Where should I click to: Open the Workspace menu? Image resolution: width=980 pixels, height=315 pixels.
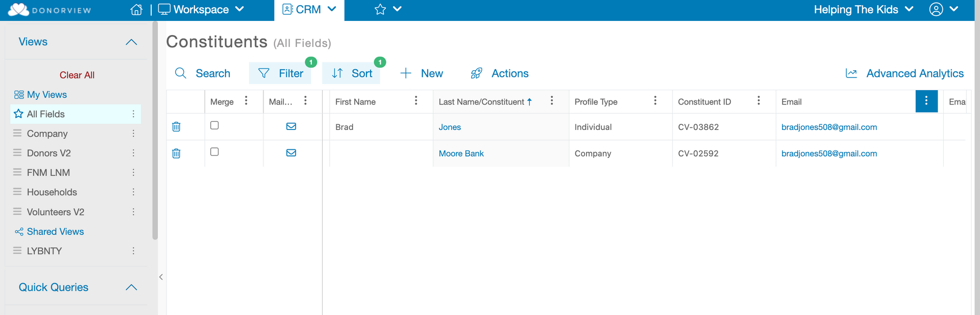point(201,10)
